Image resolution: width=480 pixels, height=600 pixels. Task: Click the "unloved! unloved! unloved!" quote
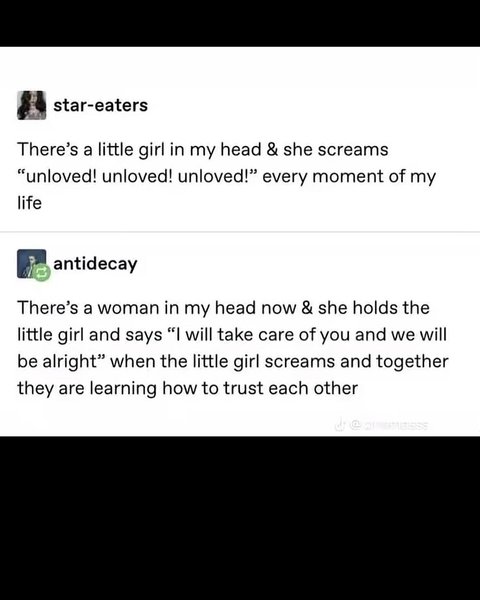[137, 176]
